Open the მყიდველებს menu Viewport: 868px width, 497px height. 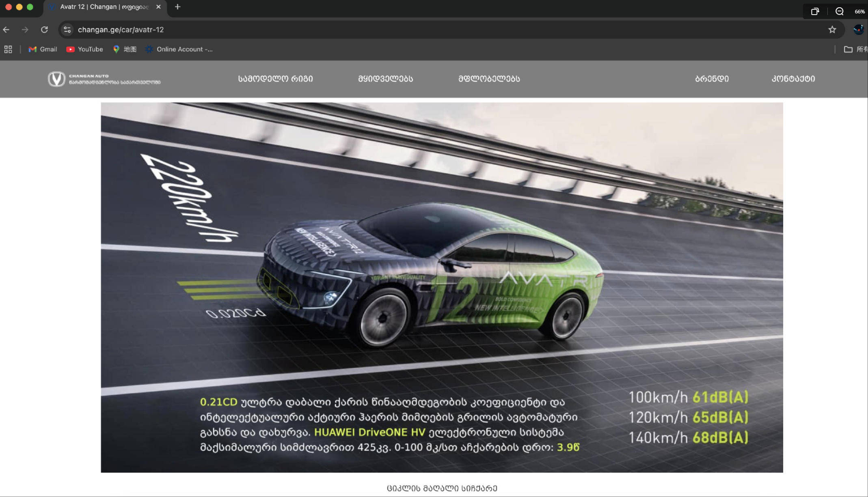tap(385, 79)
